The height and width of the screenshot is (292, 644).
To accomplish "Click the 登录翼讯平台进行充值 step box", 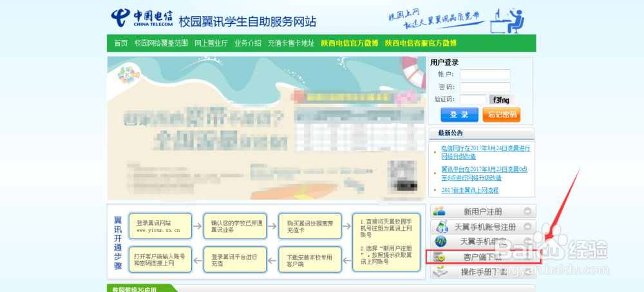I will [x=235, y=260].
